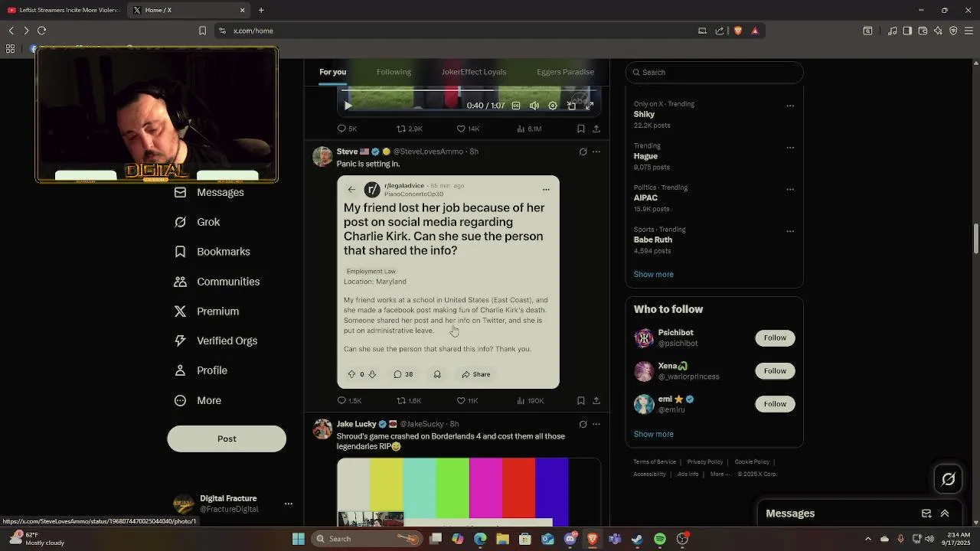Open options for the Babe Ruth trend
The image size is (980, 551).
click(790, 231)
